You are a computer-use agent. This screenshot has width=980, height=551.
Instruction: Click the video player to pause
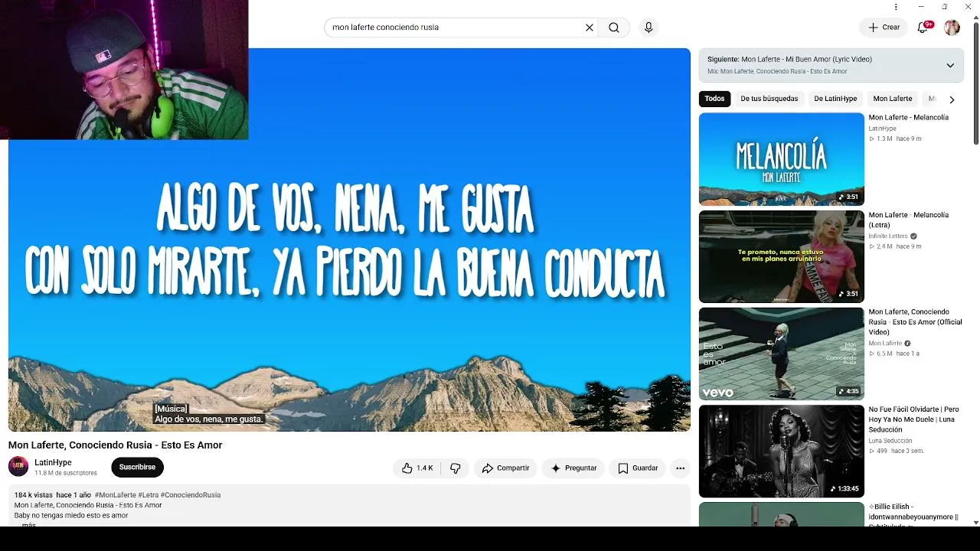[349, 240]
